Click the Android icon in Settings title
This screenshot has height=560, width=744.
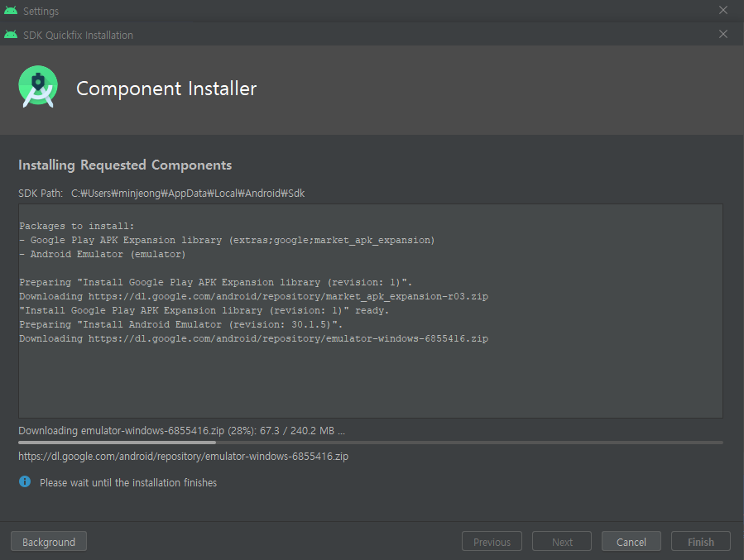coord(11,11)
